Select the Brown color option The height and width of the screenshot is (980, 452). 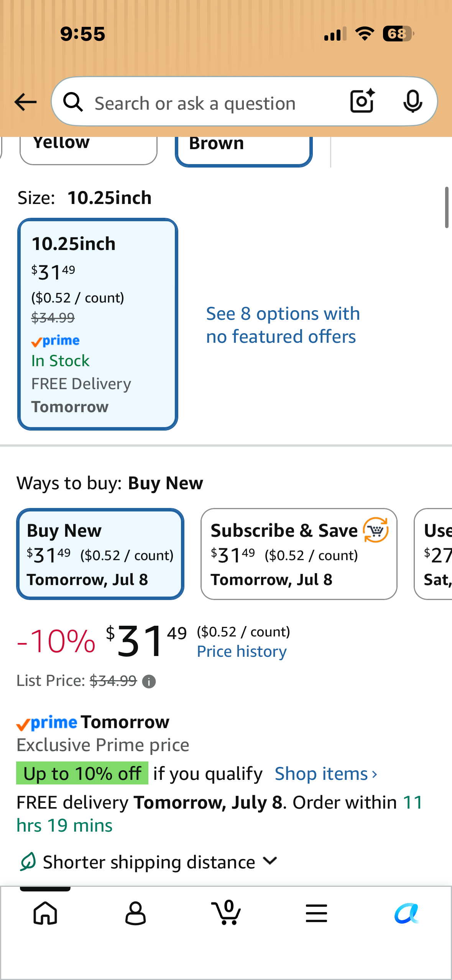click(x=244, y=150)
